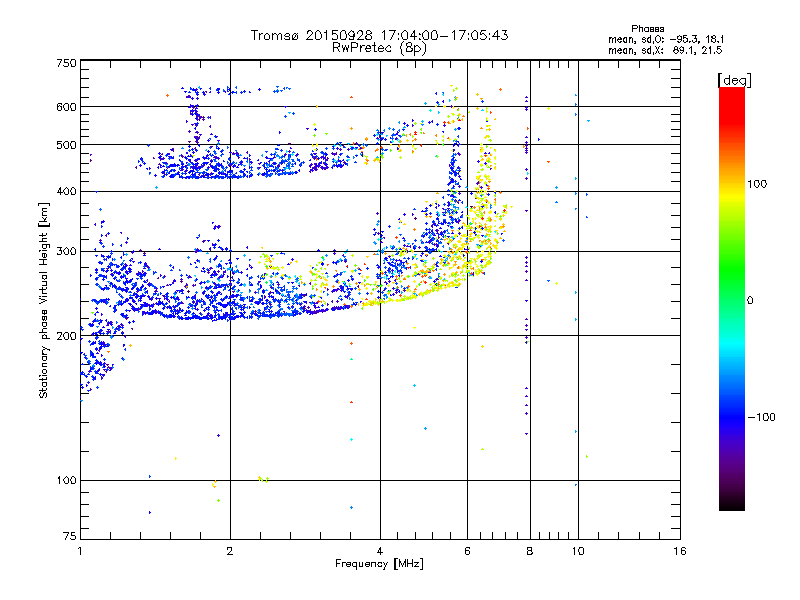
Task: Click the y-axis tick label '400'
Action: coord(66,191)
